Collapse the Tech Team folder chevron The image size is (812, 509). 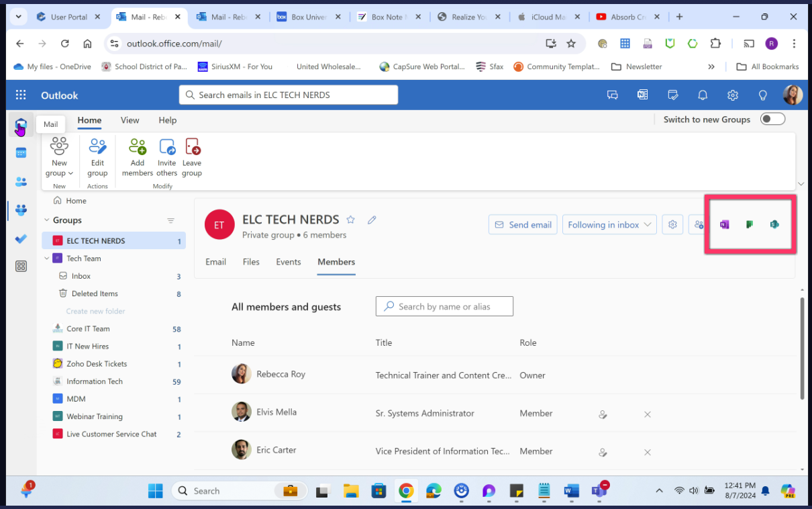(x=47, y=258)
